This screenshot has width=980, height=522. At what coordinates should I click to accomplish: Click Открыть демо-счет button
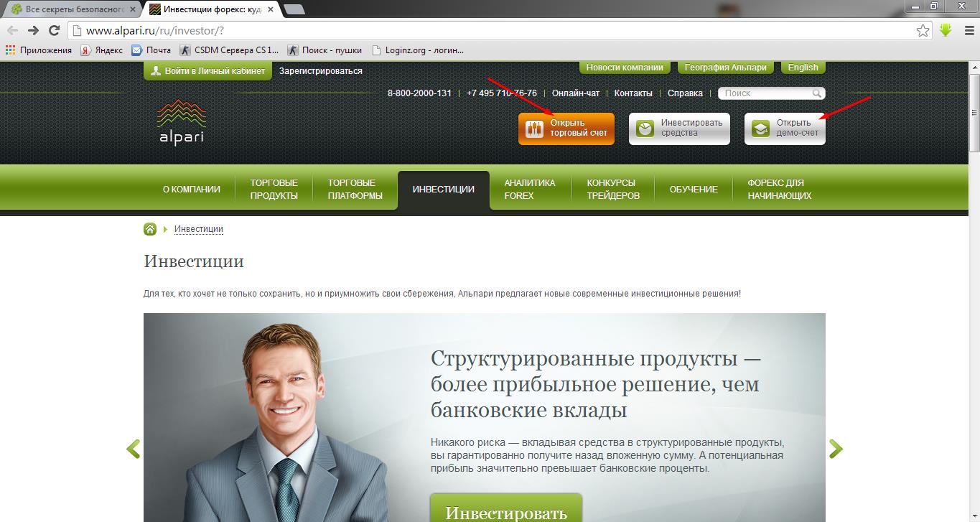785,129
